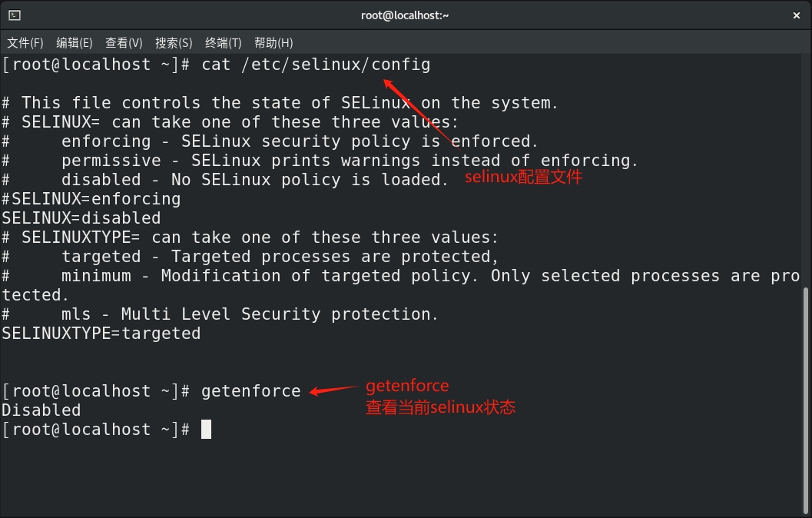
Task: Click the #SELINUX=enforcing commented line
Action: pyautogui.click(x=91, y=199)
